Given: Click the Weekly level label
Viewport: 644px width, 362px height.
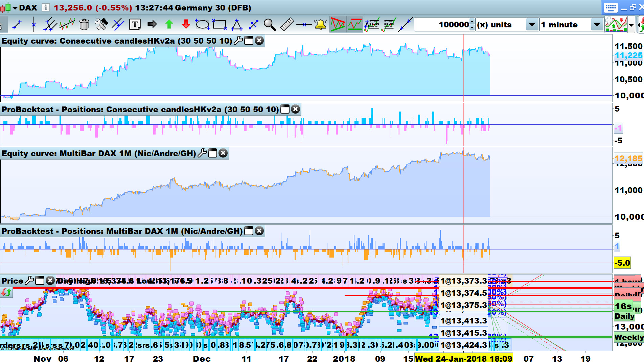Looking at the screenshot, I should click(629, 337).
